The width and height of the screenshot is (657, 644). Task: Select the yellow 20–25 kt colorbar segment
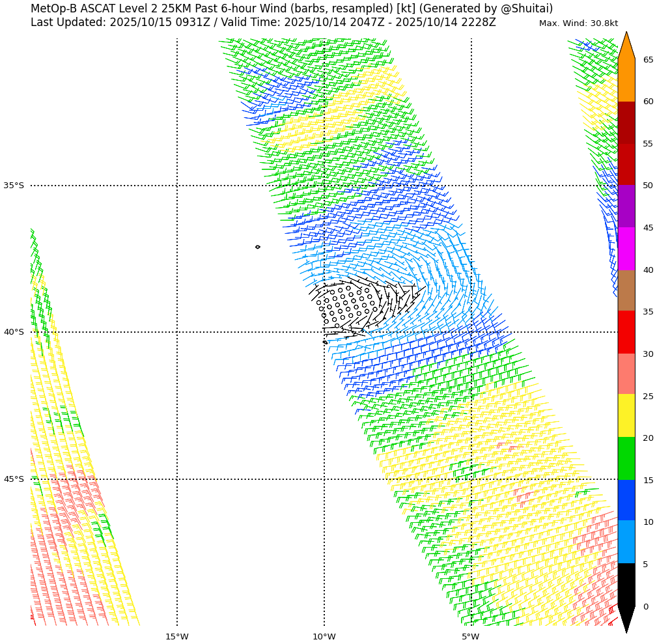pos(626,415)
